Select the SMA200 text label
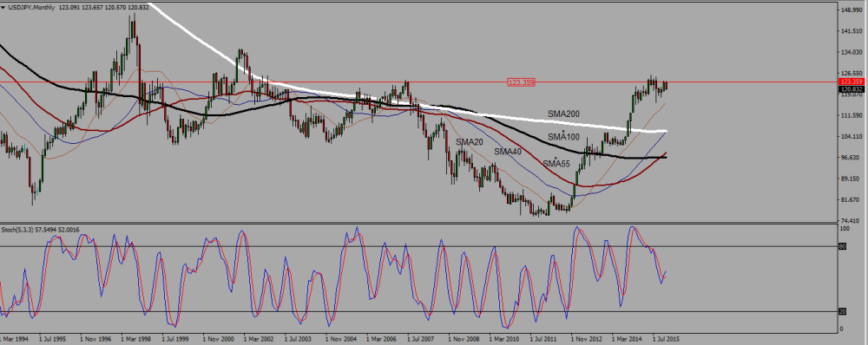 (564, 114)
